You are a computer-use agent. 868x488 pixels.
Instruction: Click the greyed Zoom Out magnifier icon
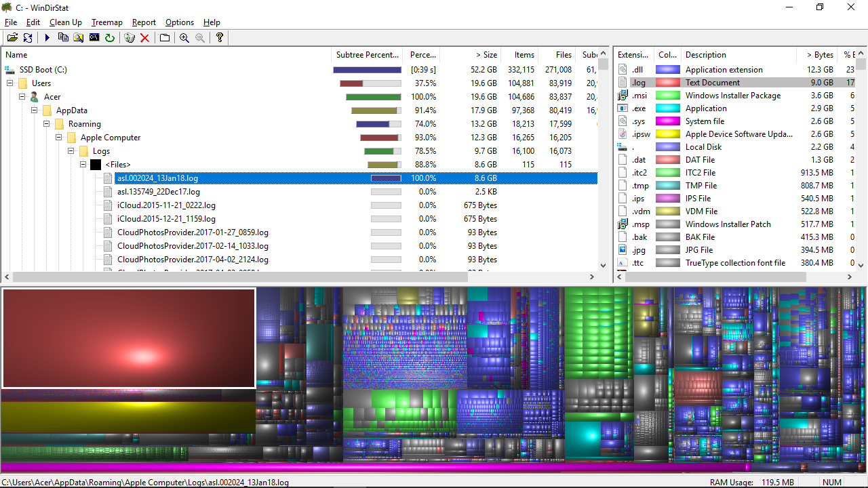click(x=200, y=38)
